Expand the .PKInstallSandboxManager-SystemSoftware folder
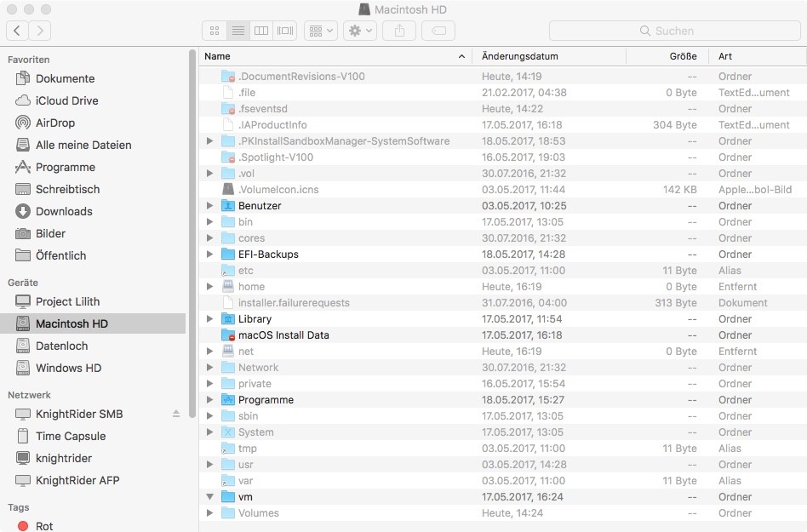Viewport: 807px width, 532px height. click(209, 141)
